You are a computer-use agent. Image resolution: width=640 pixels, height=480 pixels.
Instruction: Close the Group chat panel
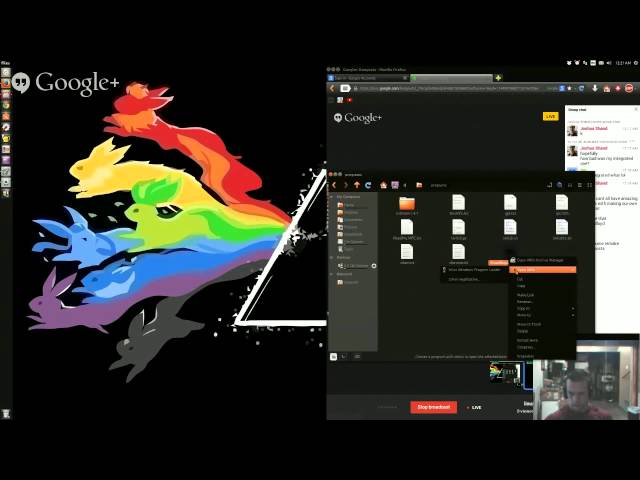pos(636,109)
